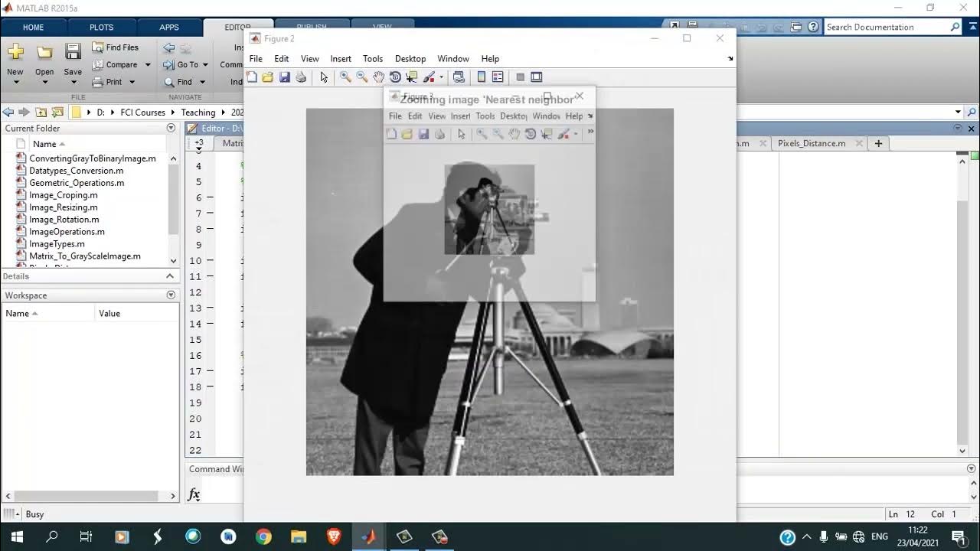Click browse for folder icon
The width and height of the screenshot is (980, 551).
point(57,112)
